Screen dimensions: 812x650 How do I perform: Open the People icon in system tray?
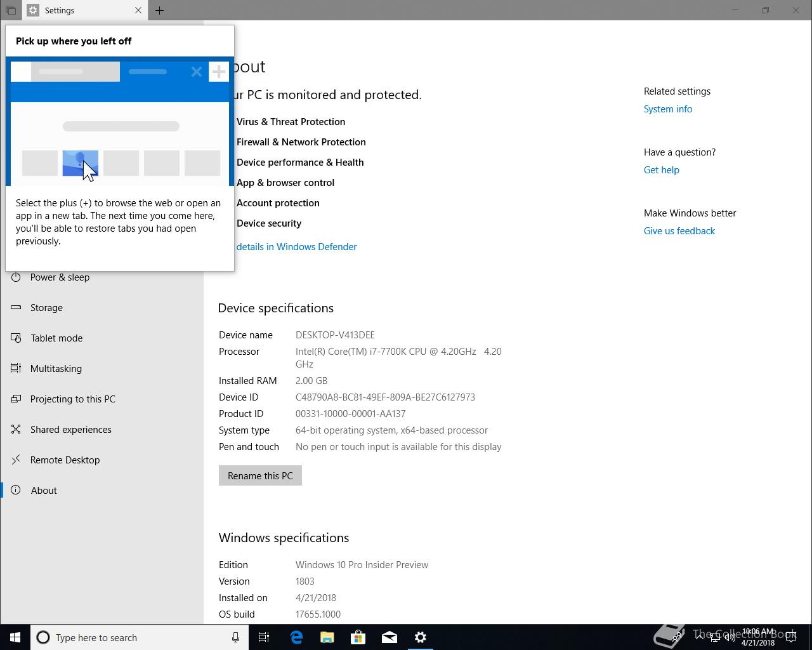pyautogui.click(x=677, y=637)
